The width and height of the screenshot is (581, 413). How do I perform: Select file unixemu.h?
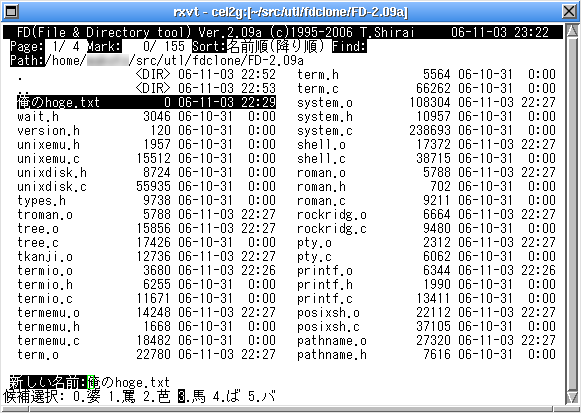(48, 145)
